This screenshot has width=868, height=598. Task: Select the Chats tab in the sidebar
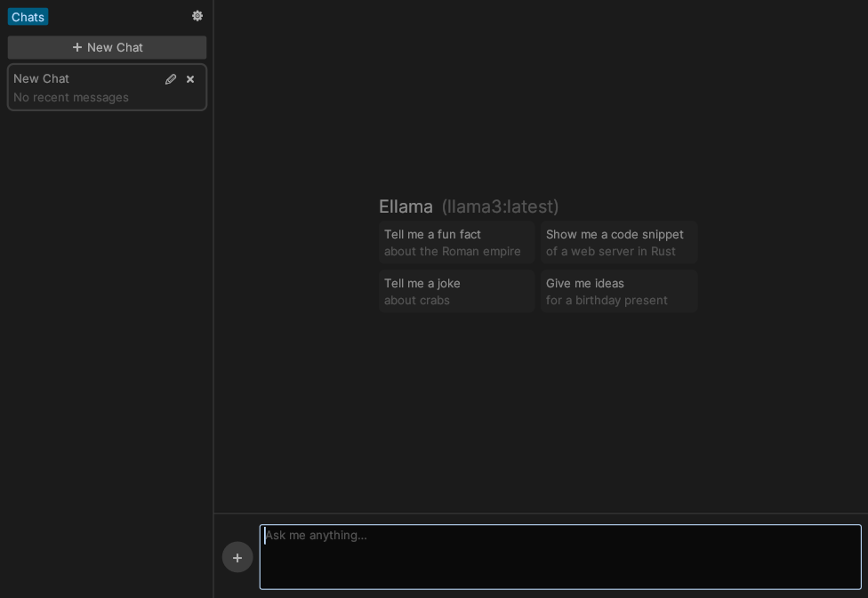28,16
